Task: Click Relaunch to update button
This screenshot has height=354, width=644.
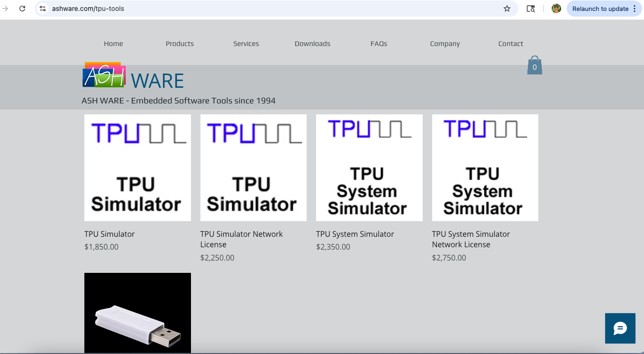Action: tap(600, 9)
